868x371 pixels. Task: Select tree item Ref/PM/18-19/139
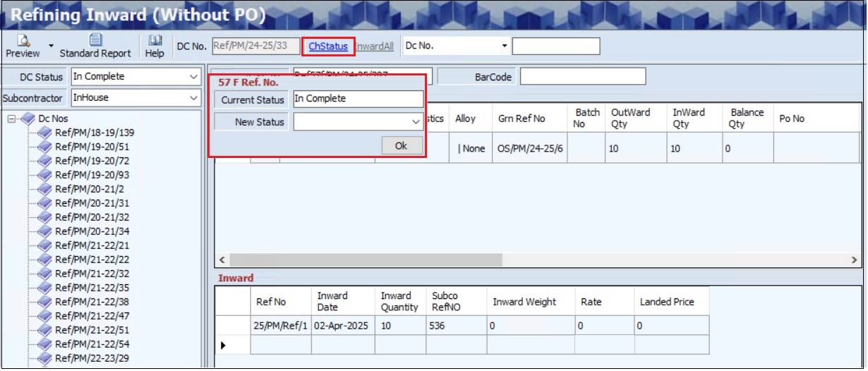pos(95,133)
